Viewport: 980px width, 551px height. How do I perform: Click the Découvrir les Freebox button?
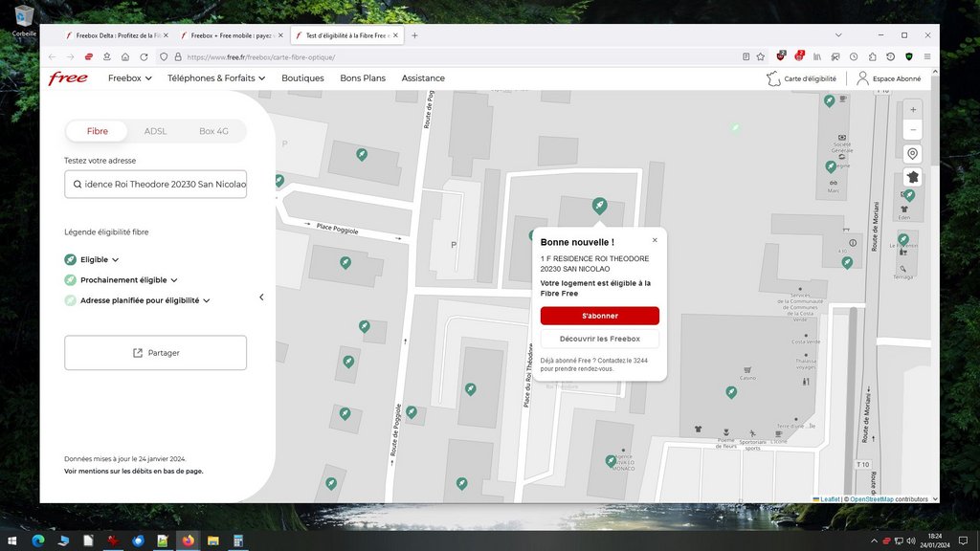pos(599,339)
